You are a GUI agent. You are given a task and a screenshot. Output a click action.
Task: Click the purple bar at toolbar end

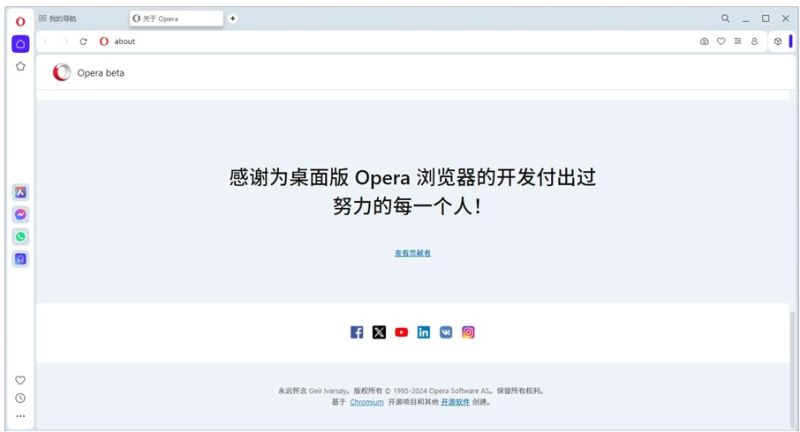pyautogui.click(x=791, y=41)
